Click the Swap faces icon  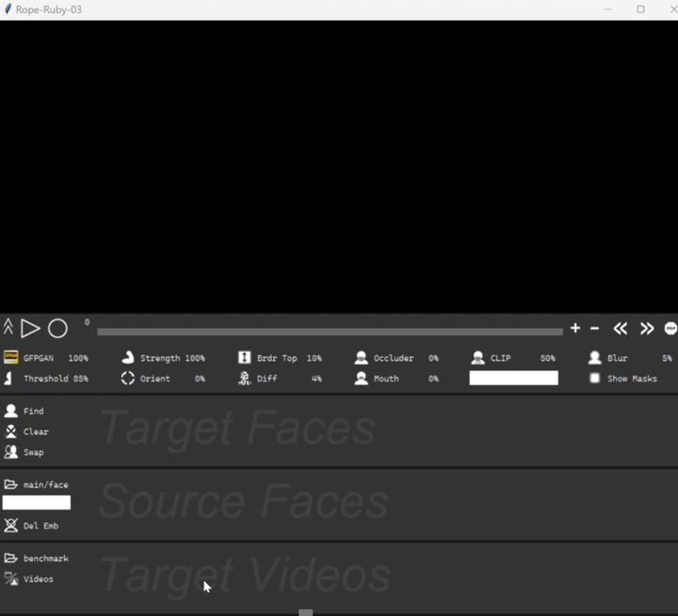pyautogui.click(x=10, y=452)
